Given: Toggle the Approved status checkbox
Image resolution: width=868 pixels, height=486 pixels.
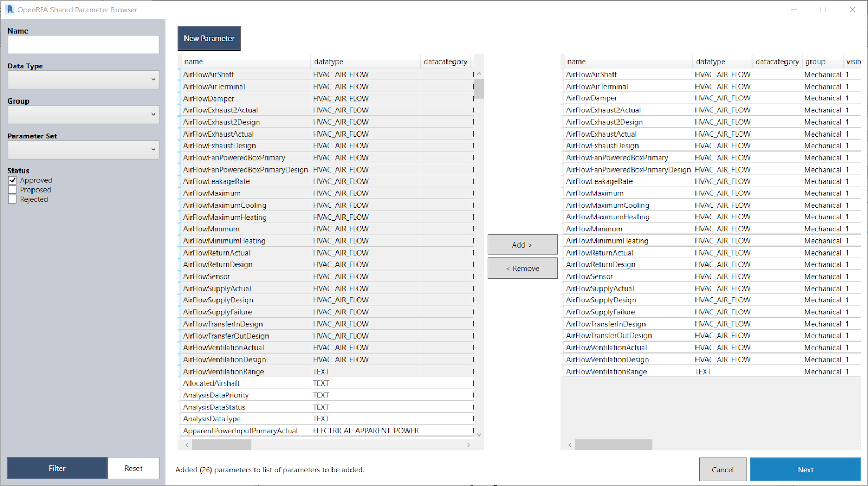Looking at the screenshot, I should pos(12,180).
